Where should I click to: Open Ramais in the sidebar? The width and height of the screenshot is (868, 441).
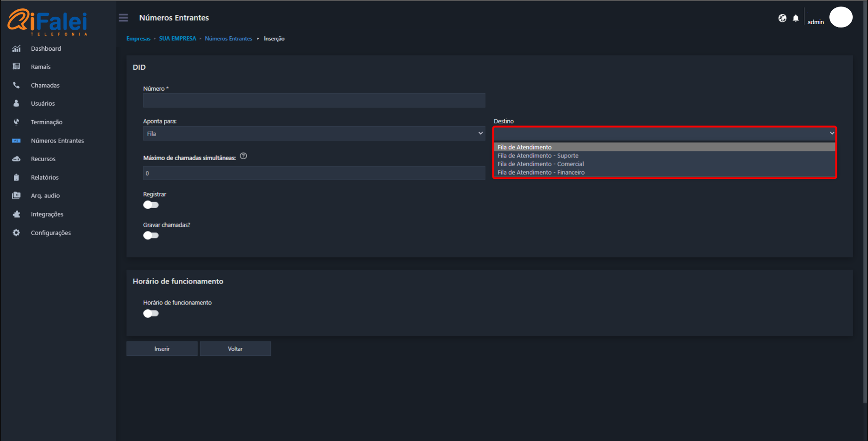pos(41,67)
